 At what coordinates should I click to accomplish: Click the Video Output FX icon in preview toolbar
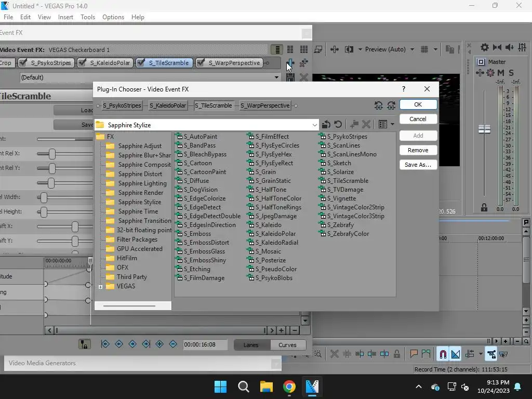pyautogui.click(x=335, y=49)
